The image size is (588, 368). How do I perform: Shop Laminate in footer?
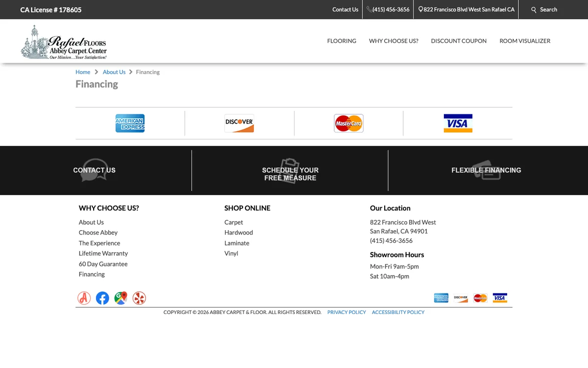point(237,243)
